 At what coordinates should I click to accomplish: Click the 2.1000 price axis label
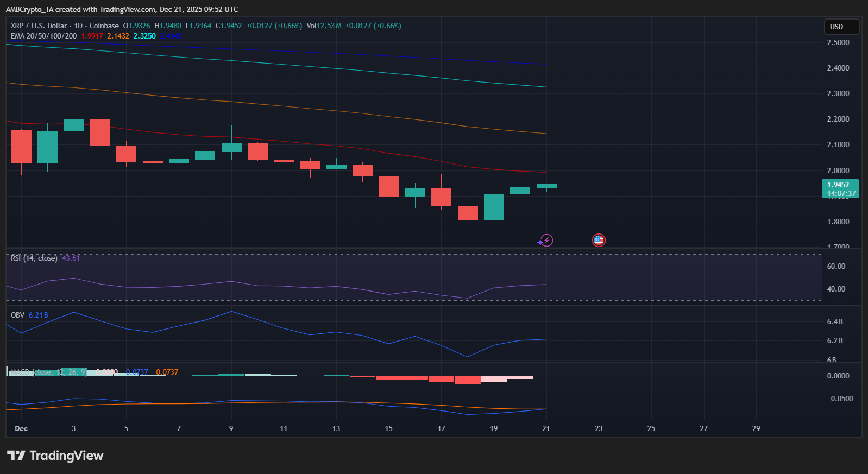coord(838,144)
